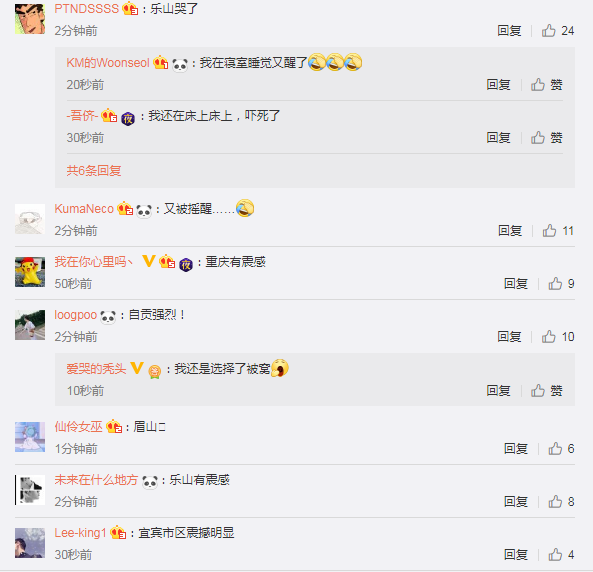Thumbs-up the 眉山 comment by 仙伶女巫
Viewport: 593px width, 572px height.
coord(555,448)
